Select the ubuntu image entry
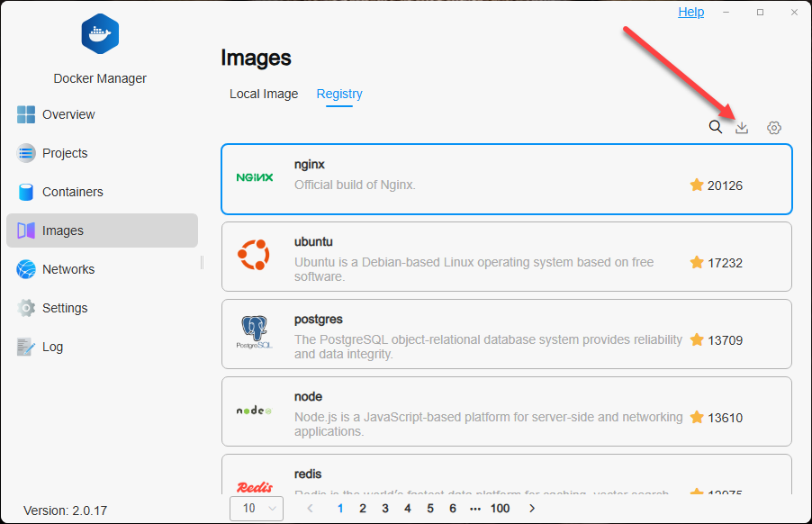This screenshot has width=812, height=524. coord(507,257)
